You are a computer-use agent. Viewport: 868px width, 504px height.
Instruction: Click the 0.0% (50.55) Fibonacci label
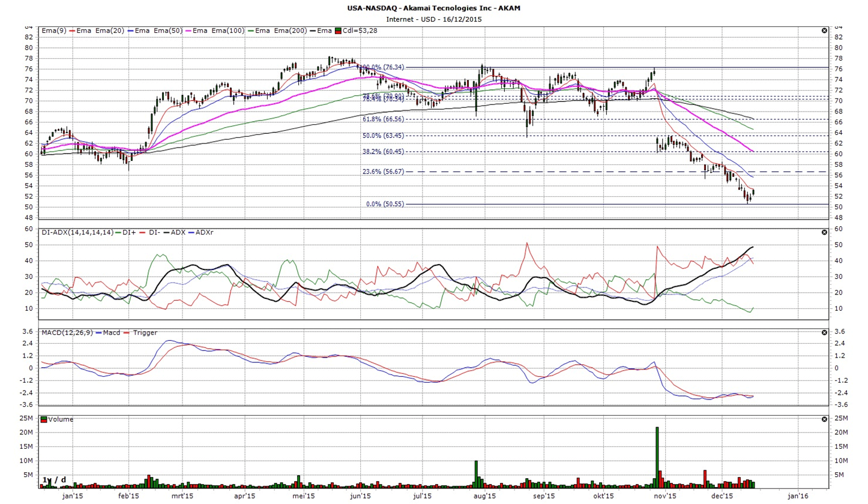(x=385, y=204)
